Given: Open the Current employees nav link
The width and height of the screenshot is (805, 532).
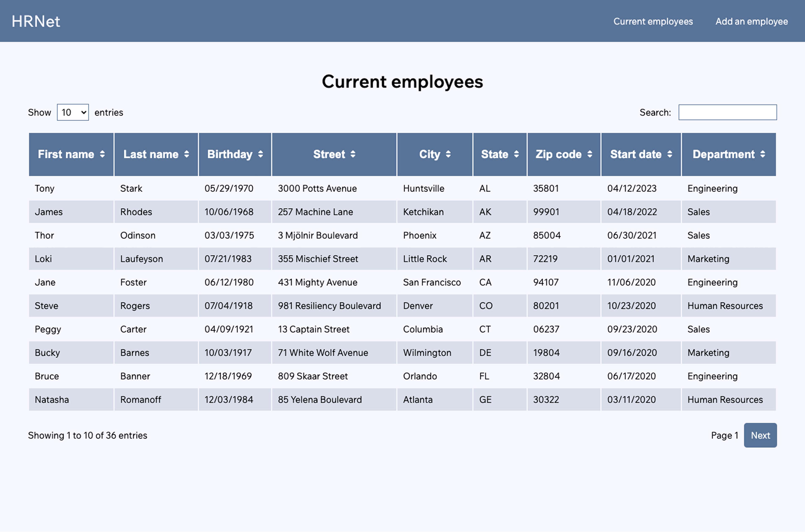Looking at the screenshot, I should (653, 21).
